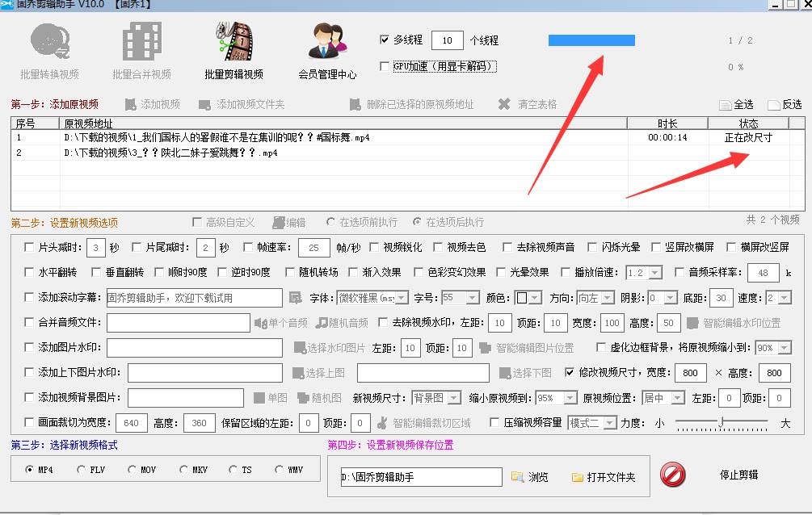The width and height of the screenshot is (812, 515).
Task: Click the random background image icon
Action: point(304,397)
